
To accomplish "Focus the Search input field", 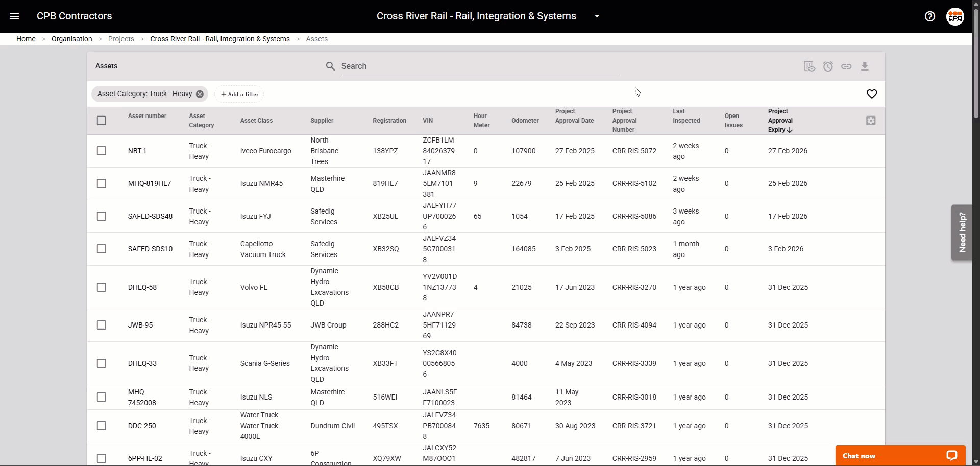I will pos(479,66).
